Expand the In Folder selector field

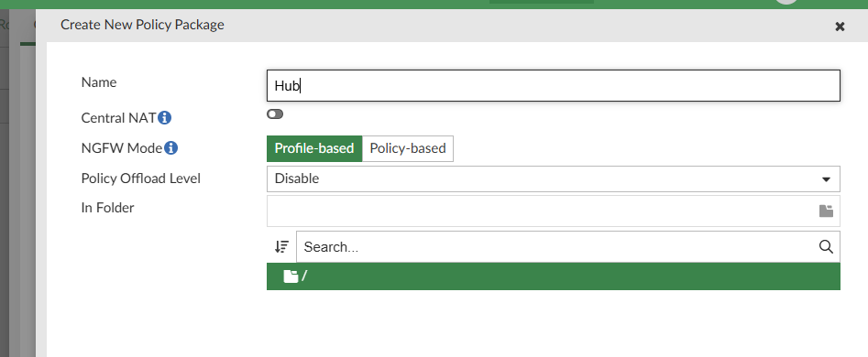click(x=554, y=211)
